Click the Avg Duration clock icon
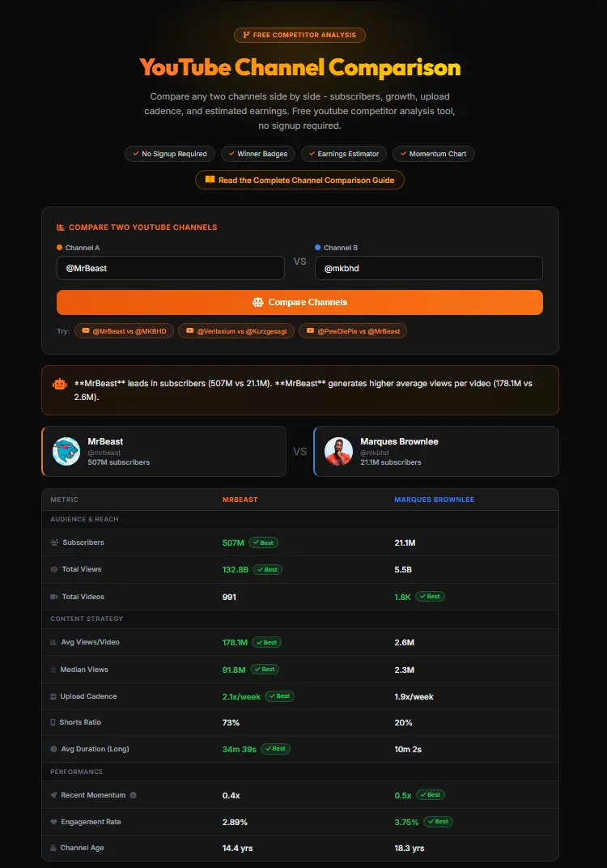Image resolution: width=607 pixels, height=868 pixels. tap(53, 749)
